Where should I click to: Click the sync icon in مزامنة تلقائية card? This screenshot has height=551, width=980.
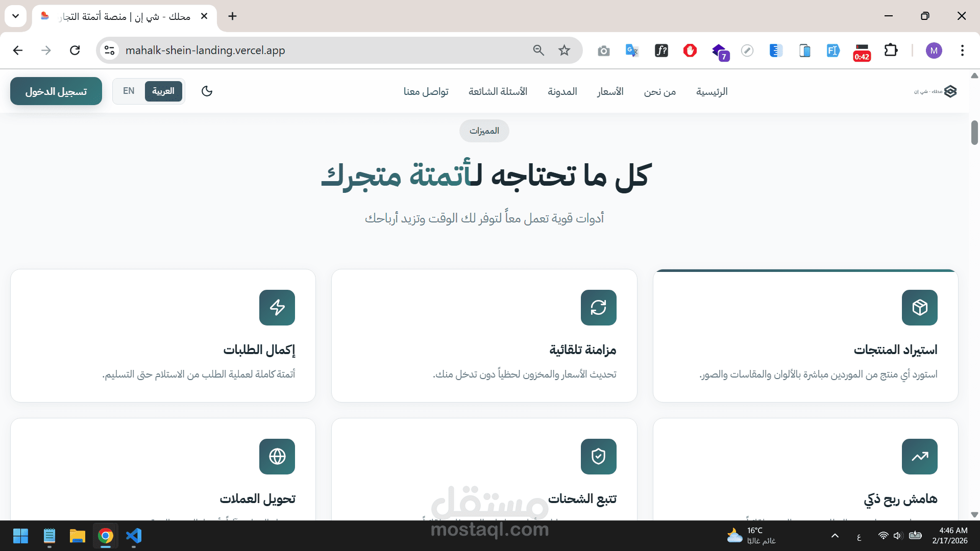pyautogui.click(x=598, y=308)
